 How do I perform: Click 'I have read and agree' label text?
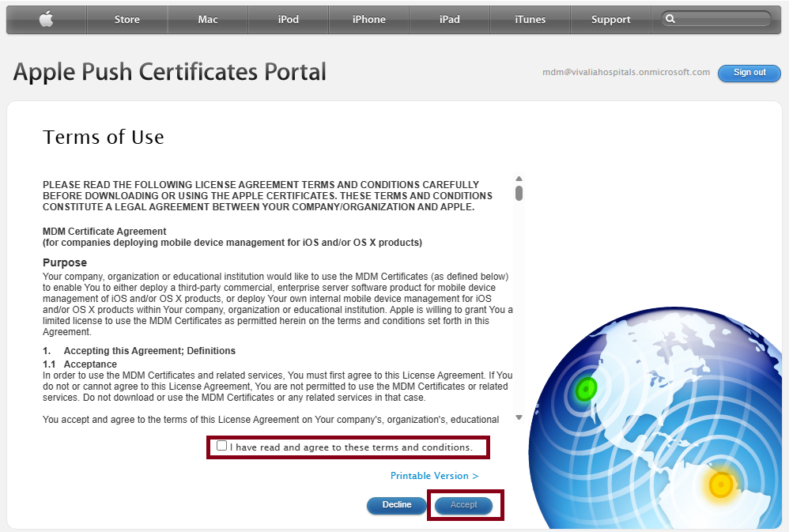pyautogui.click(x=351, y=447)
